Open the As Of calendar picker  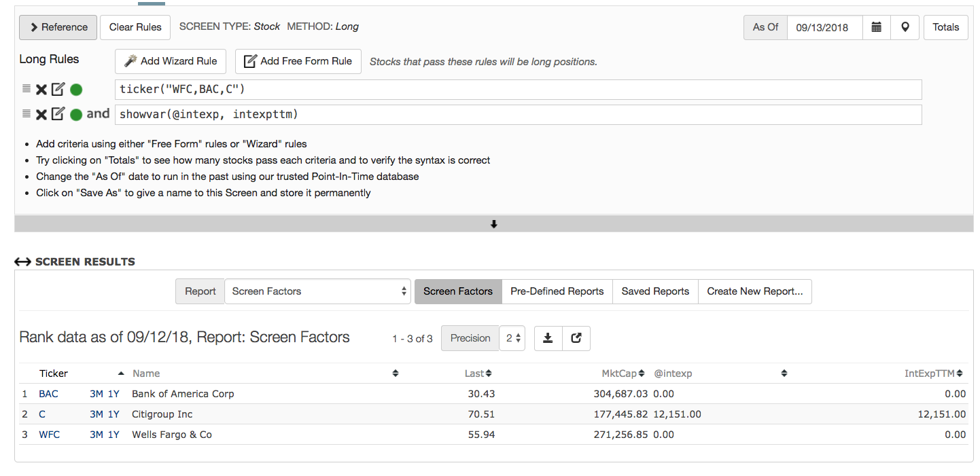tap(877, 27)
